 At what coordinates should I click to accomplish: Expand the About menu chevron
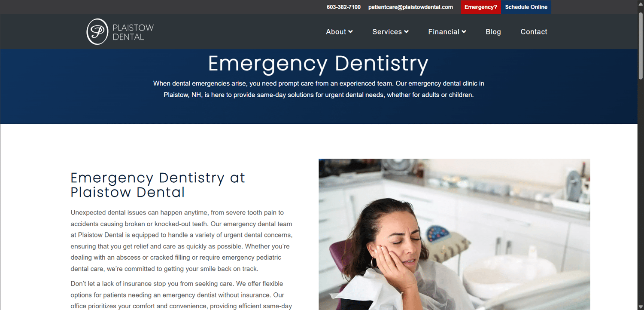pyautogui.click(x=350, y=31)
